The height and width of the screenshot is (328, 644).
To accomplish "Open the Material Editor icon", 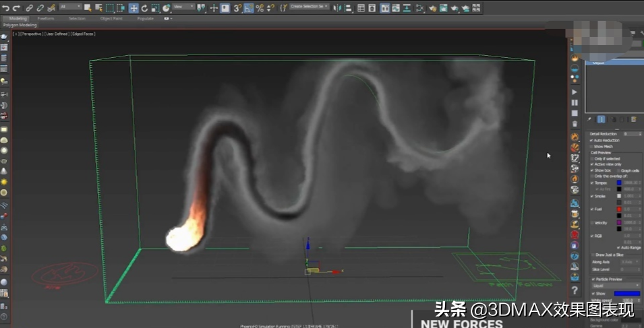I will [x=419, y=8].
